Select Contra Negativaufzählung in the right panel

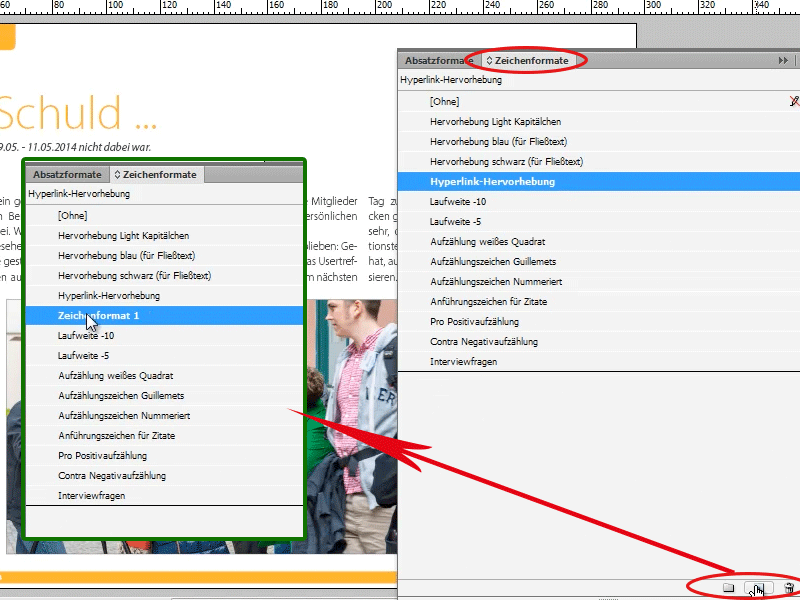(598, 341)
